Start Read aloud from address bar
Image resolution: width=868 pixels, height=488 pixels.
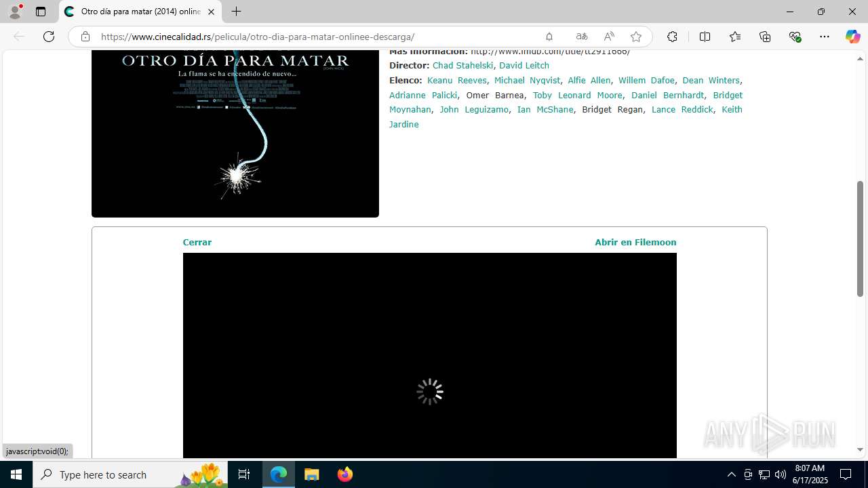pyautogui.click(x=609, y=37)
